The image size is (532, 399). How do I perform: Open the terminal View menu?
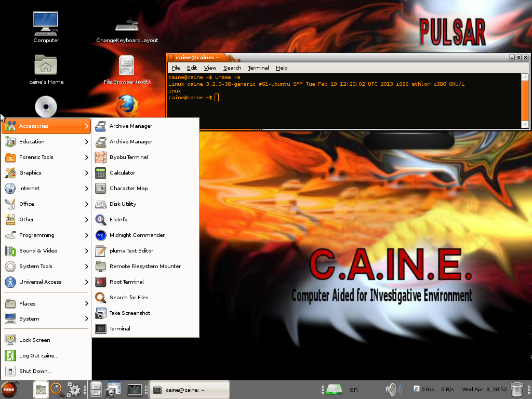pos(210,68)
